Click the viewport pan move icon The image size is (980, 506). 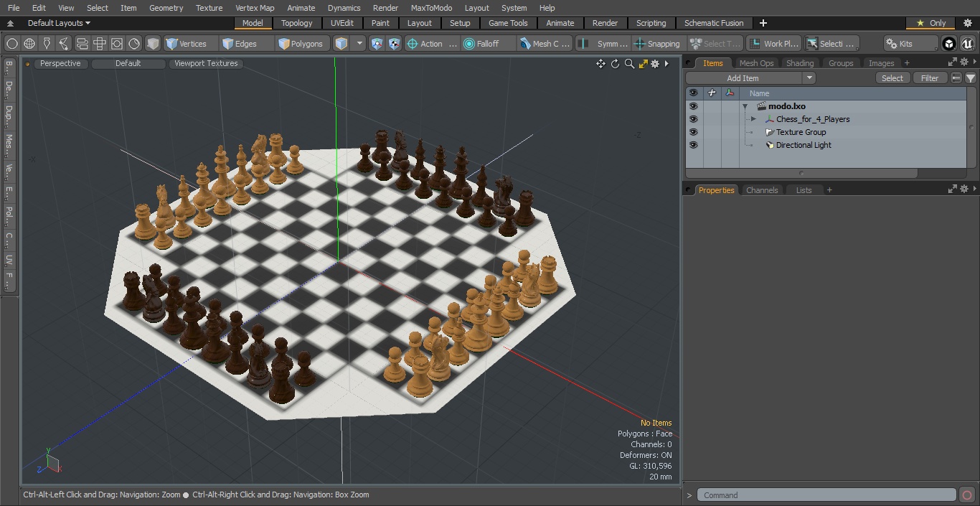[x=600, y=64]
